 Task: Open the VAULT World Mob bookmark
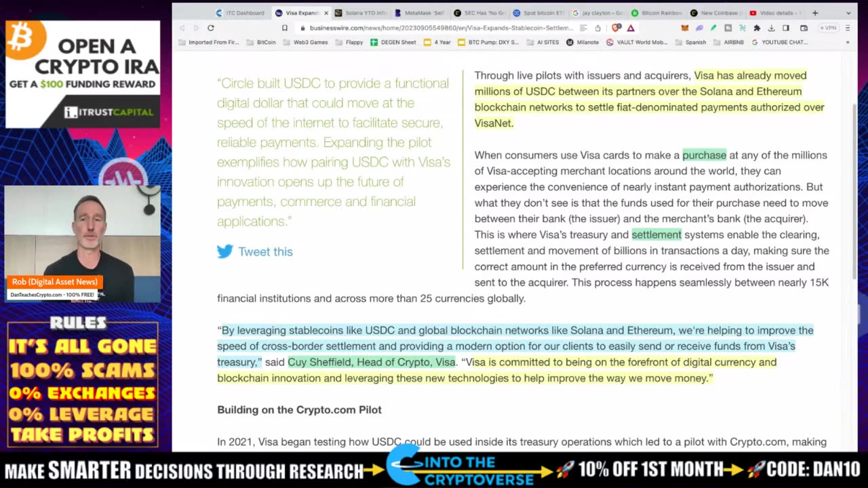637,42
